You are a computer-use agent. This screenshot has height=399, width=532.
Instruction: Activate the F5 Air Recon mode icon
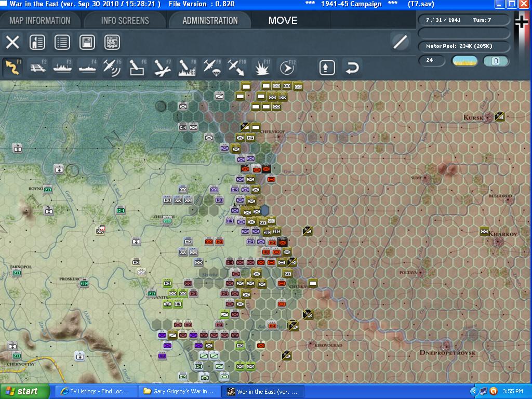coord(112,67)
